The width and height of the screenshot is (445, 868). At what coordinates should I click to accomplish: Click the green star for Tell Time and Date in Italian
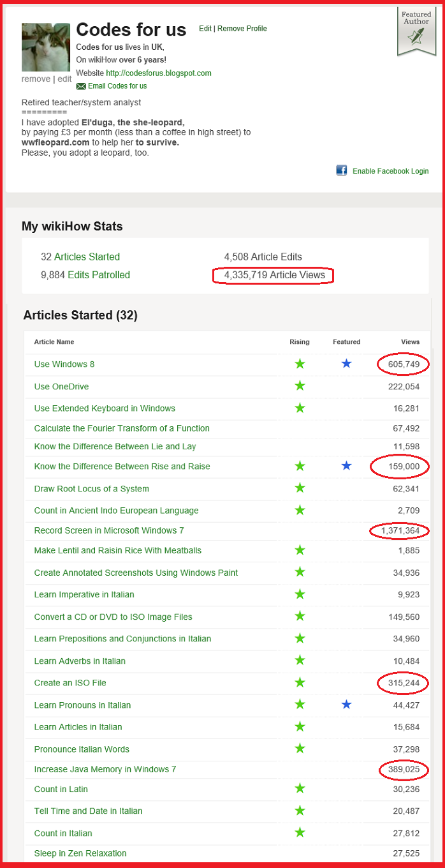pyautogui.click(x=300, y=811)
